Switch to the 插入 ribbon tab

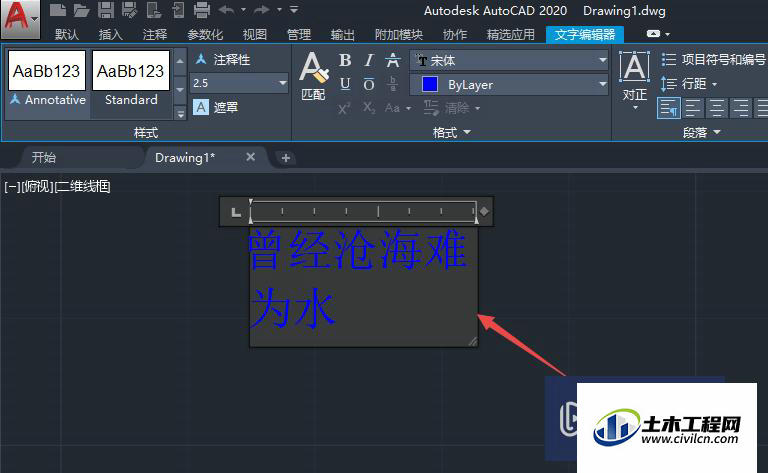pyautogui.click(x=111, y=35)
